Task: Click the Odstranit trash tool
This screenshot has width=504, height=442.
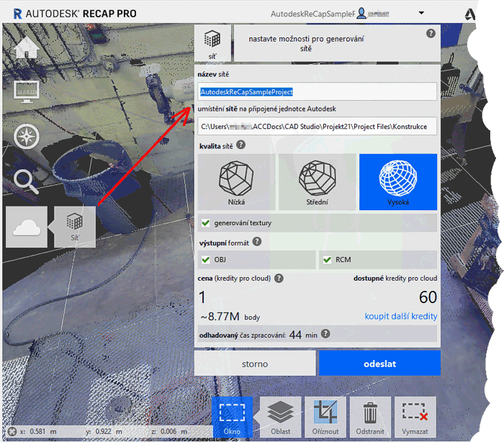Action: 370,418
